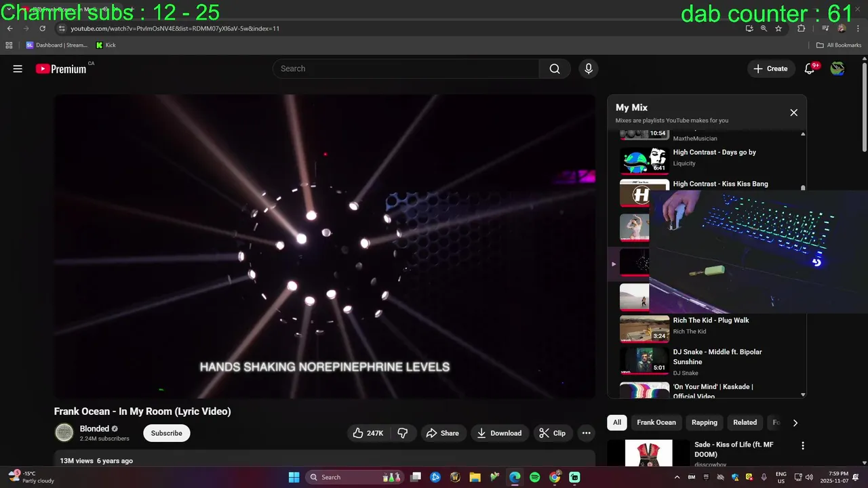This screenshot has height=488, width=868.
Task: Click the search magnifier button
Action: (555, 68)
